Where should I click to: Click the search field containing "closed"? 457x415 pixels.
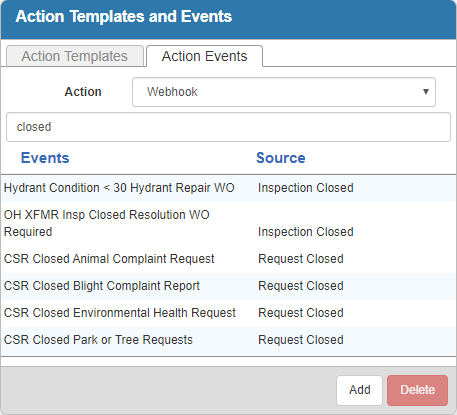coord(228,127)
